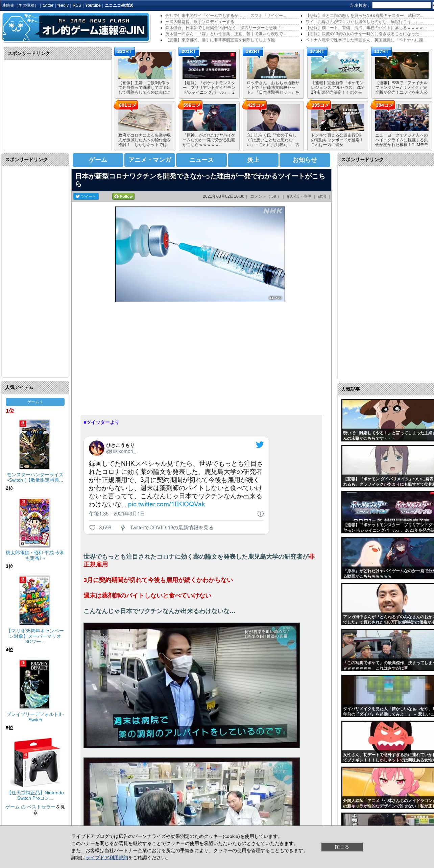Open the 394コメ New York protest article
Image resolution: width=434 pixels, height=868 pixels.
[x=402, y=118]
